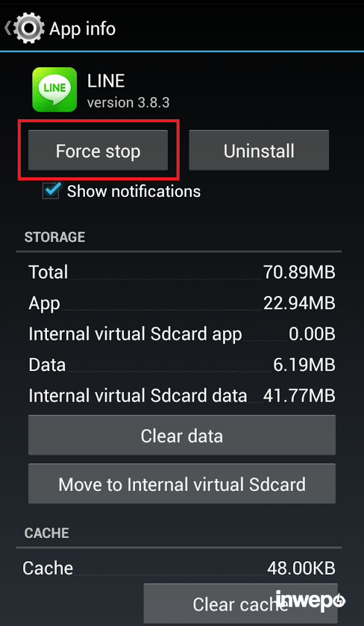Tap the back chevron beside the gear

[7, 28]
